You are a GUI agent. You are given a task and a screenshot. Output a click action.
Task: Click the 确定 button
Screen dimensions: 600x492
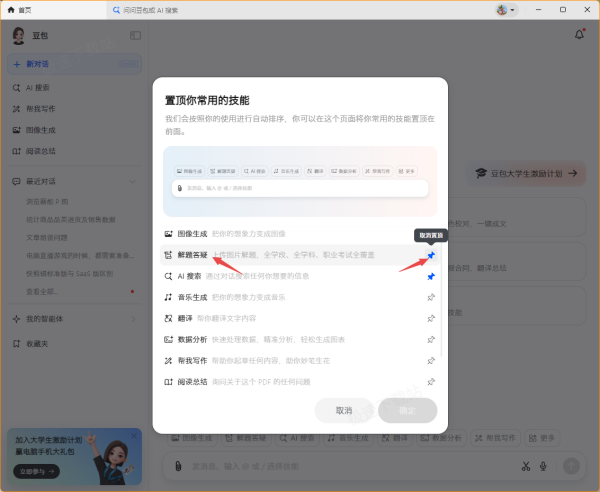(x=408, y=411)
